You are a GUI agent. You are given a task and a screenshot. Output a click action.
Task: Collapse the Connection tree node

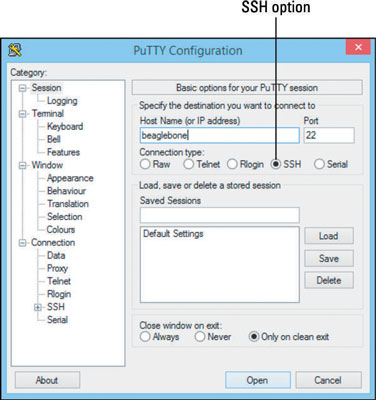[x=22, y=243]
